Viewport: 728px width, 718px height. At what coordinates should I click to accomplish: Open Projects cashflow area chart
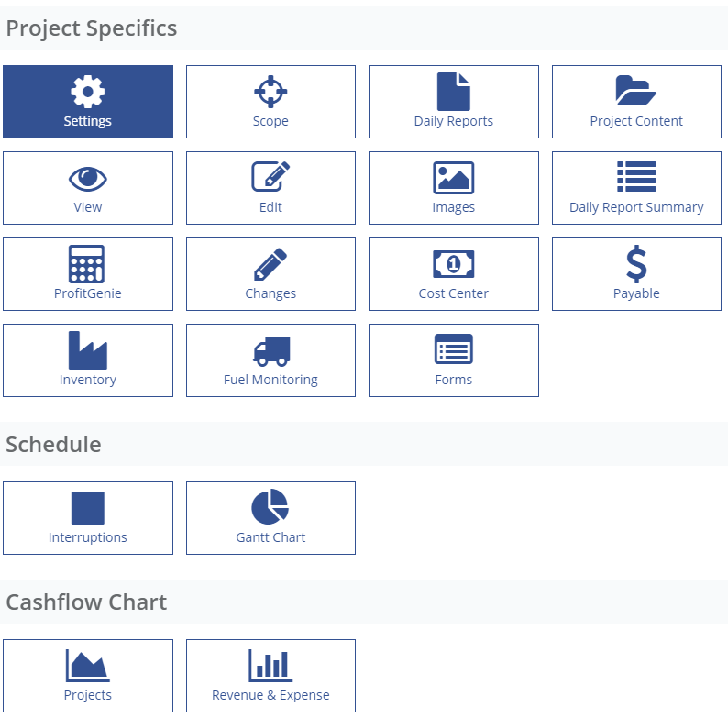pos(87,666)
